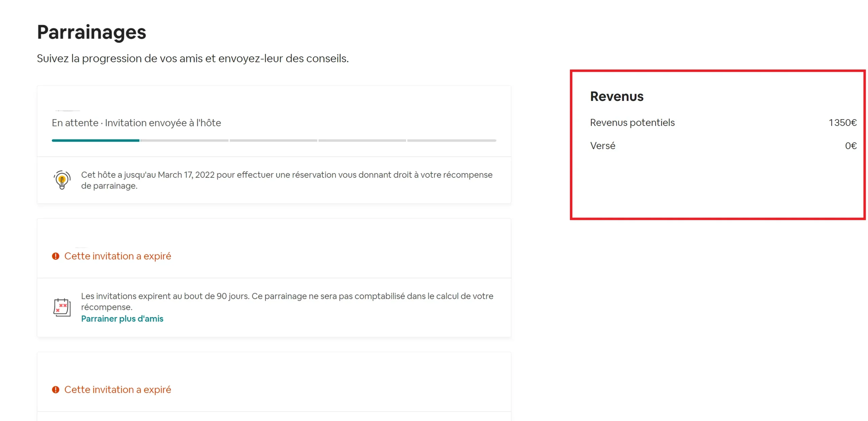Screen dimensions: 868x421
Task: Select 'En attente · Invitation envoyée' status
Action: [x=136, y=123]
